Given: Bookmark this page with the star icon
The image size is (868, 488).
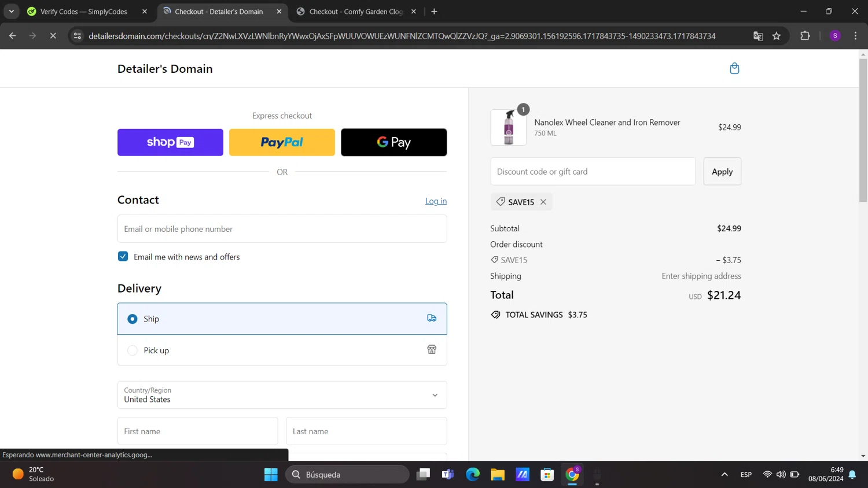Looking at the screenshot, I should 777,36.
